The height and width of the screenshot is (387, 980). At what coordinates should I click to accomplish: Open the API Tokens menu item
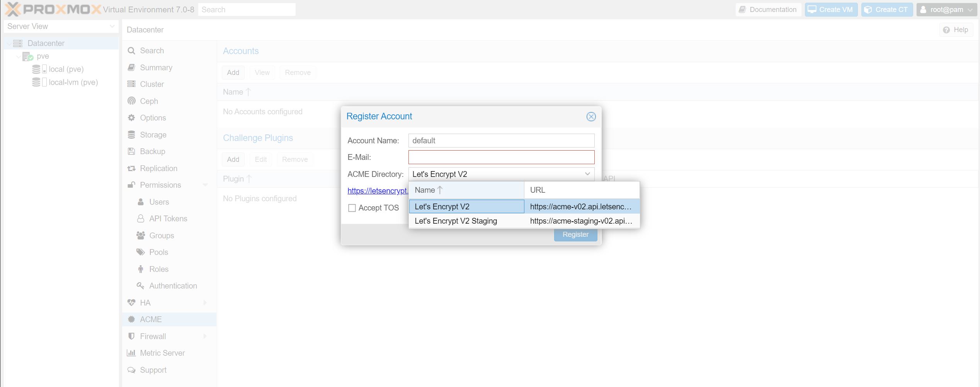pyautogui.click(x=168, y=219)
